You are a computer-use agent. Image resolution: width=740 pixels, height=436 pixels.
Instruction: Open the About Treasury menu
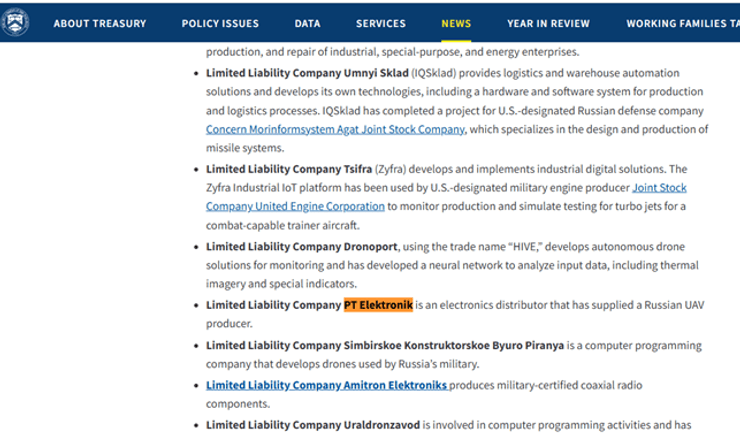coord(99,23)
